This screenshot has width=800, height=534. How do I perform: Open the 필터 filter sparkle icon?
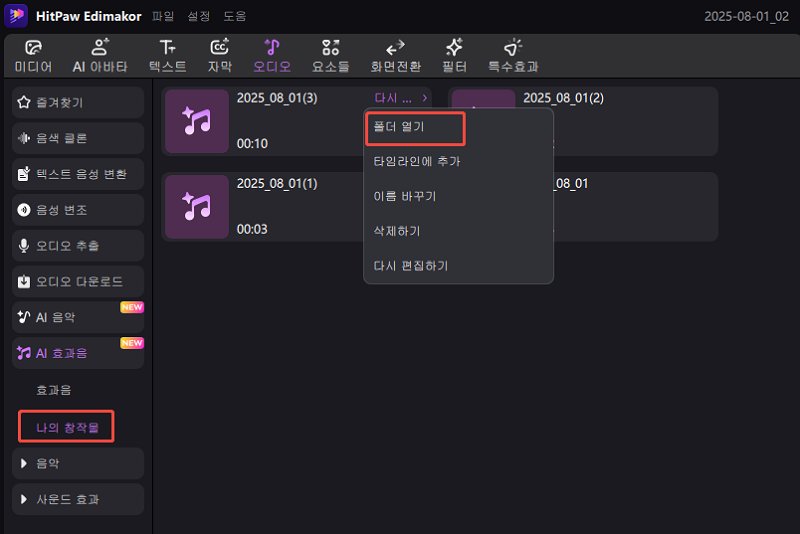coord(454,47)
